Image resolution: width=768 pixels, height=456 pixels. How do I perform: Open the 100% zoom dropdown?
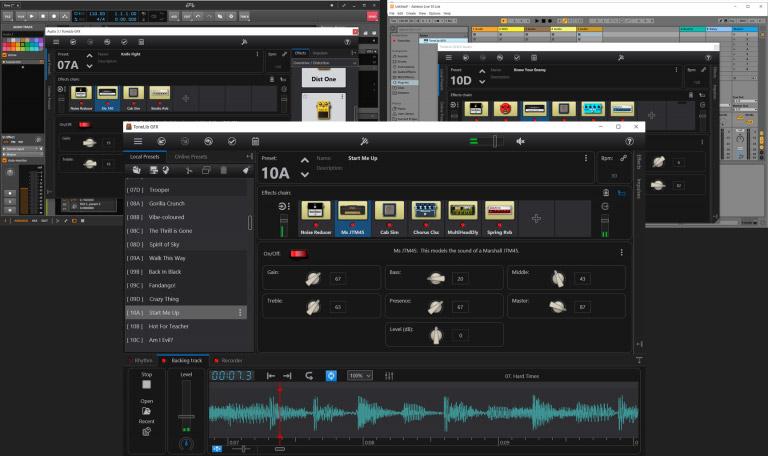pos(359,376)
